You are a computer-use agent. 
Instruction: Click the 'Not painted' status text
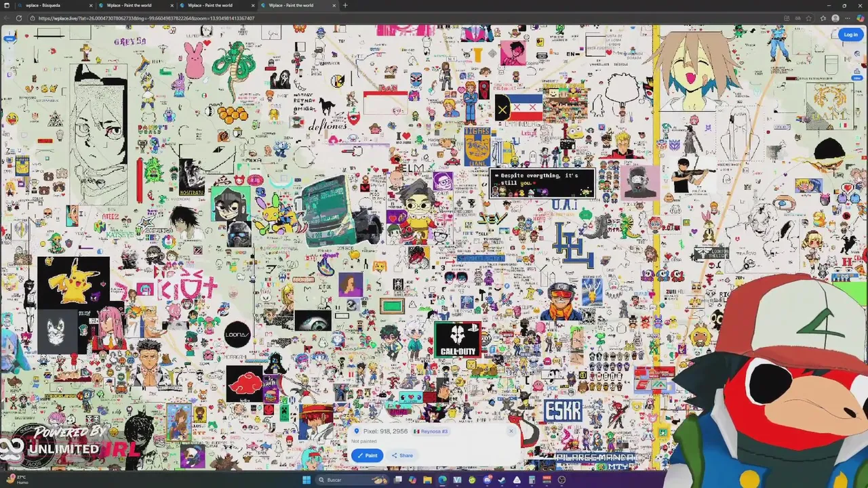coord(364,441)
